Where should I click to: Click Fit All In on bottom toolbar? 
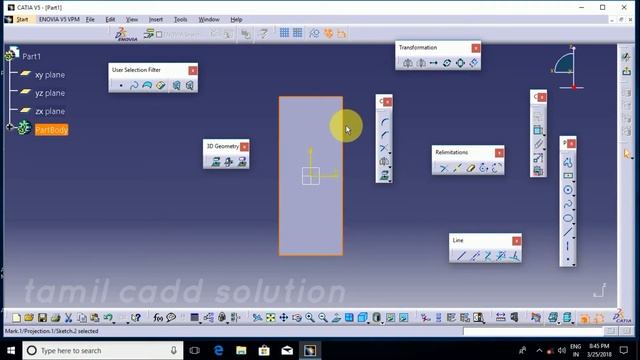pos(271,318)
